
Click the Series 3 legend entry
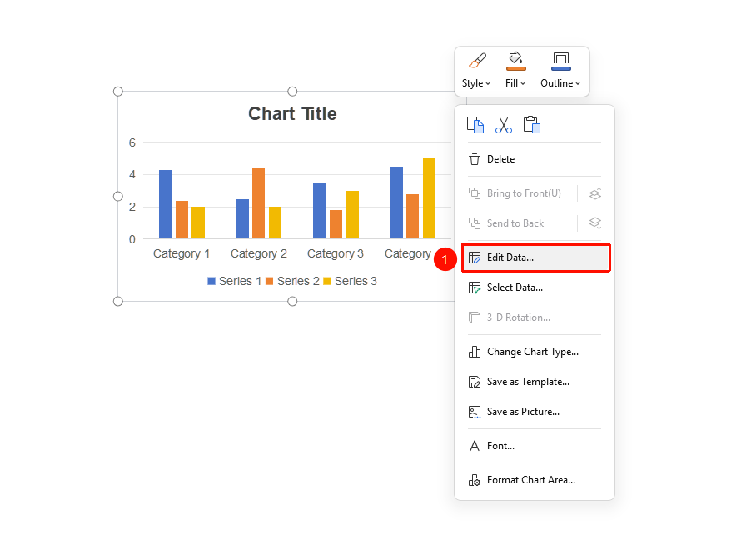(x=350, y=281)
